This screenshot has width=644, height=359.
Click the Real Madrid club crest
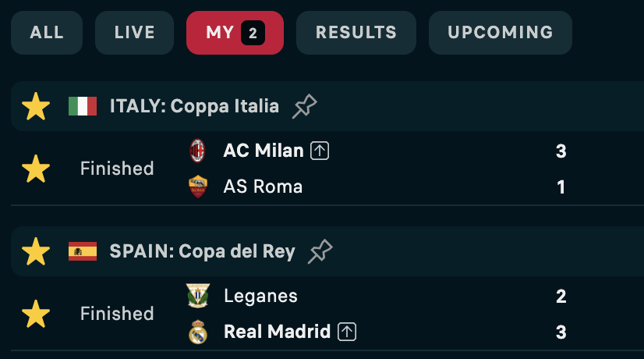[197, 332]
